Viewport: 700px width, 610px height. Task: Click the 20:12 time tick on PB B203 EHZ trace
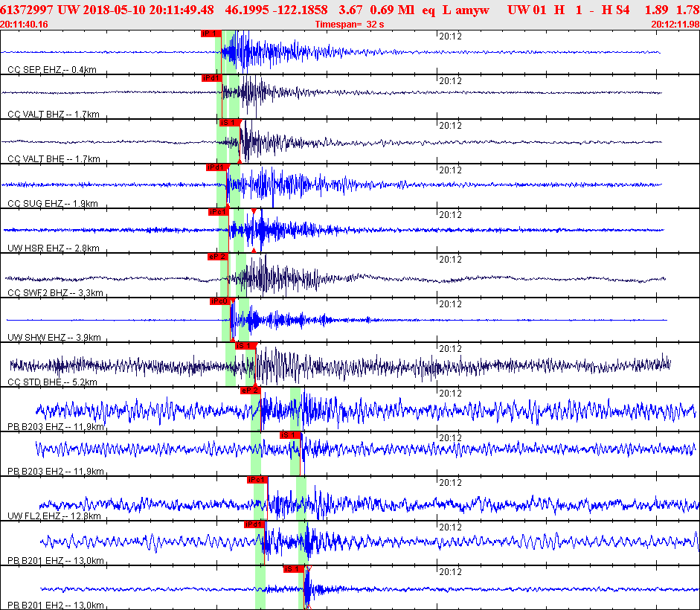tap(451, 394)
